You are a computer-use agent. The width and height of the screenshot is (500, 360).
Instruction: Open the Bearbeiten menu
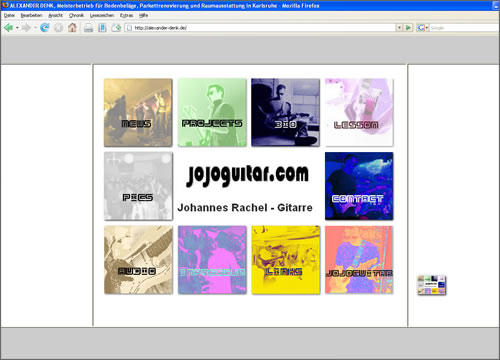(x=31, y=15)
